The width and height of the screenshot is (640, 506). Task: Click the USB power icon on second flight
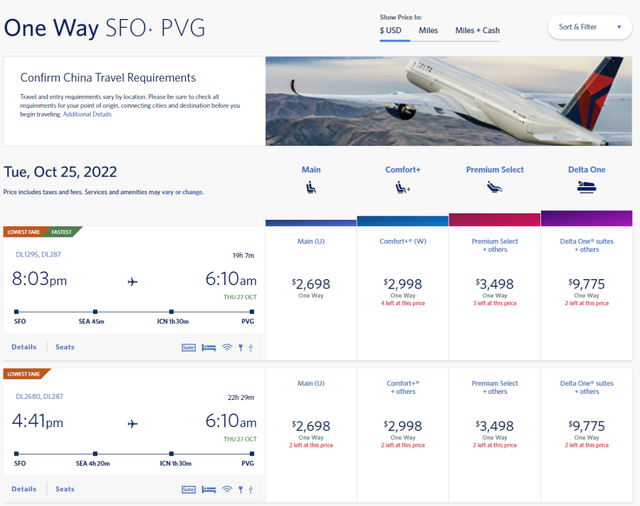pos(250,489)
